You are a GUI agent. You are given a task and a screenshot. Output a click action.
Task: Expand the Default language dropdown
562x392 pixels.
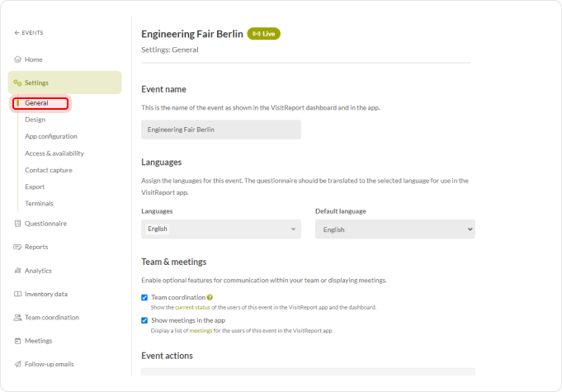click(x=394, y=229)
